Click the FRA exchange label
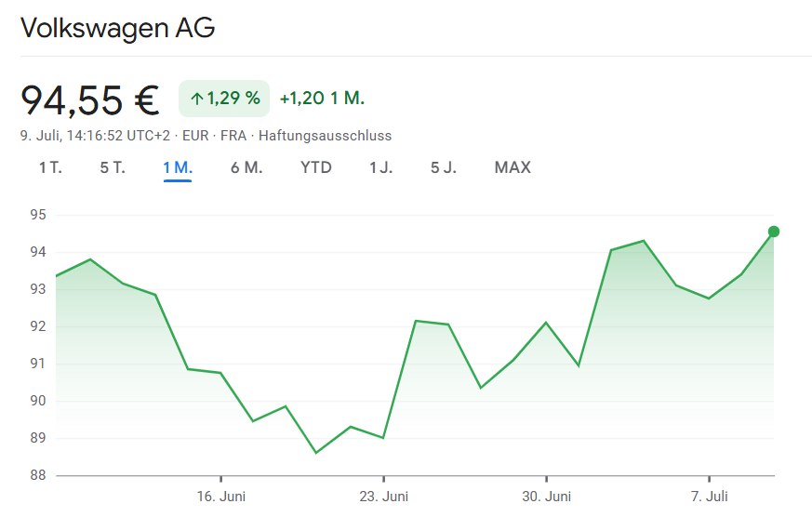The width and height of the screenshot is (812, 517). pos(233,136)
